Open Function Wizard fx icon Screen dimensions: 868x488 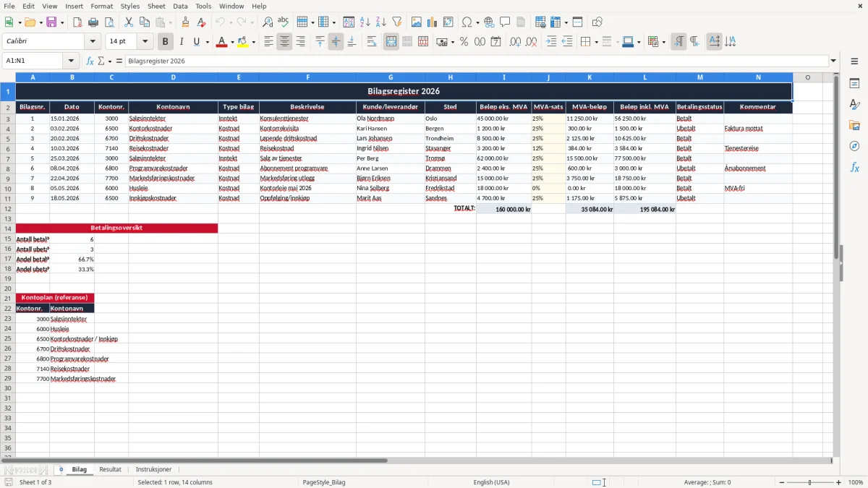90,61
